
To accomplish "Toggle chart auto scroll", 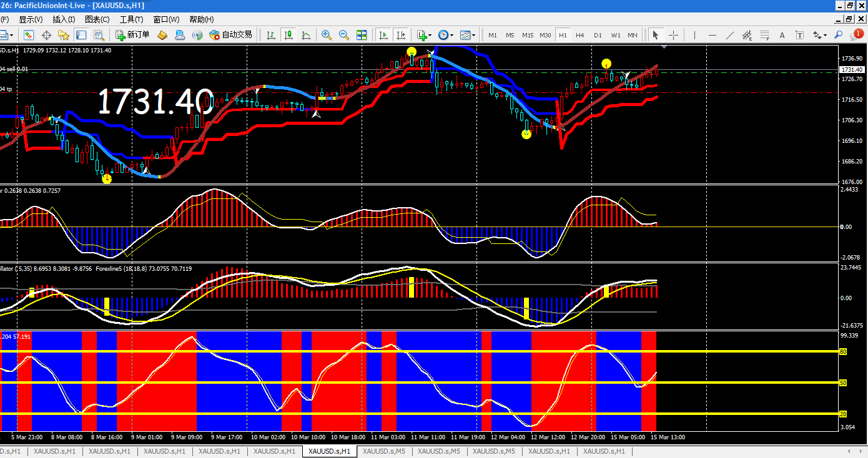I will click(383, 35).
